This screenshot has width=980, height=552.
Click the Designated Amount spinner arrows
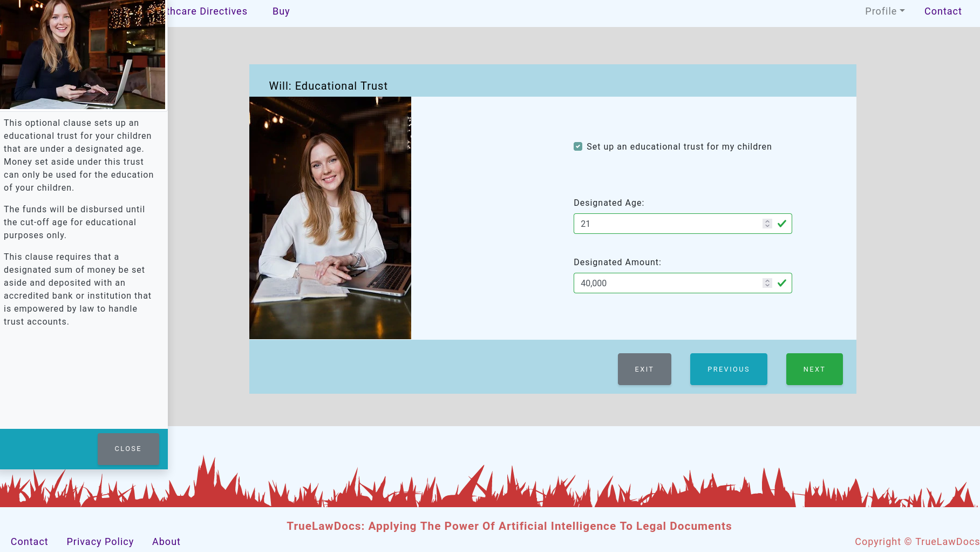(767, 283)
